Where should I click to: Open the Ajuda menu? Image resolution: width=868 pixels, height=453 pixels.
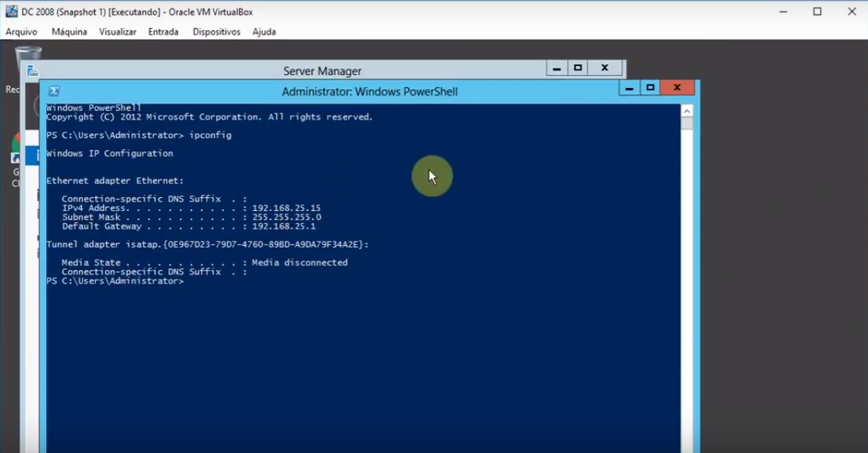click(x=264, y=32)
